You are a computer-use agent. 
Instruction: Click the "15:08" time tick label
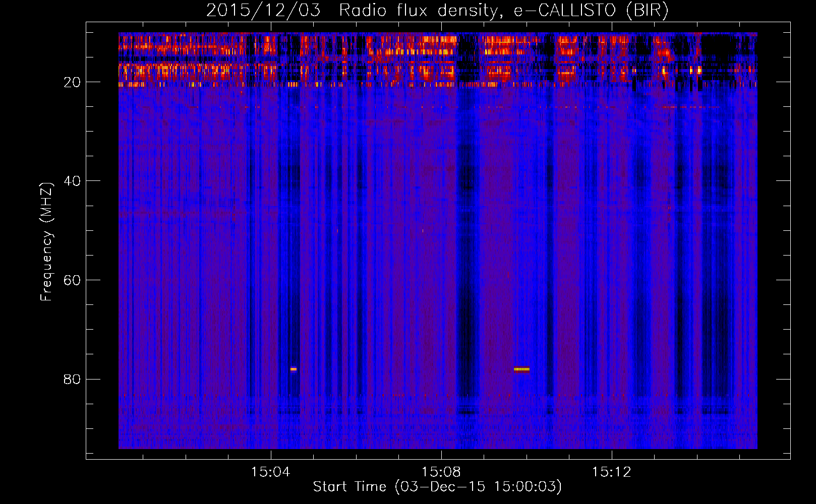click(x=441, y=472)
